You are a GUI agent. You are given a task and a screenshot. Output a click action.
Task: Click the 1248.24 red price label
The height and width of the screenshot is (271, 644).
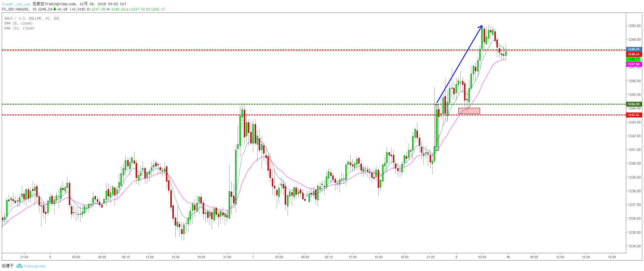[x=634, y=54]
